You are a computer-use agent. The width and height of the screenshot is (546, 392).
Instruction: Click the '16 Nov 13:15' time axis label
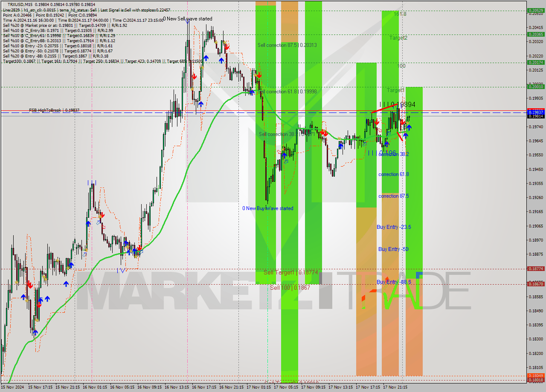pos(177,388)
